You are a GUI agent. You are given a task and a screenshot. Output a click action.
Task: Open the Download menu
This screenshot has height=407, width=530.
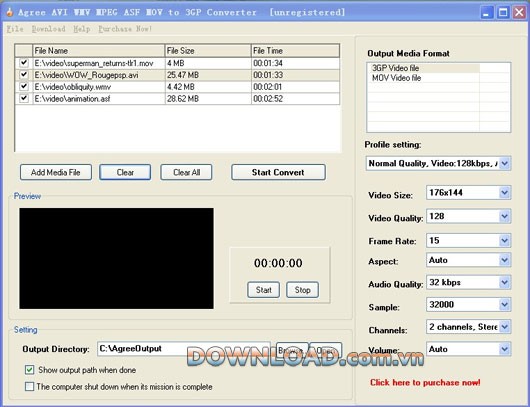click(49, 29)
